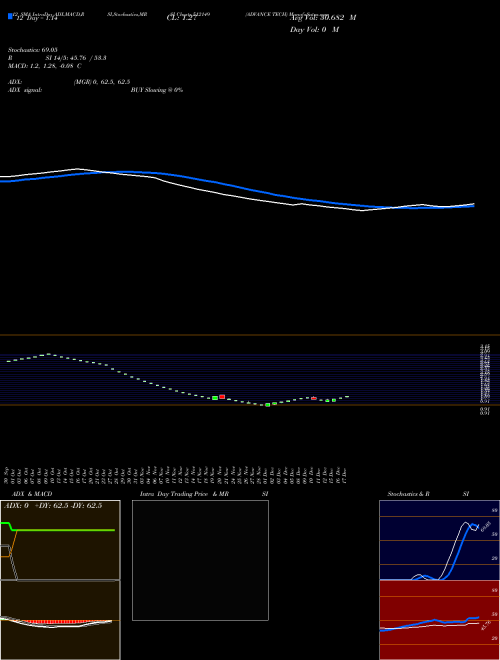The height and width of the screenshot is (660, 500).
Task: Click the peak candle at top of price series
Action: click(48, 354)
